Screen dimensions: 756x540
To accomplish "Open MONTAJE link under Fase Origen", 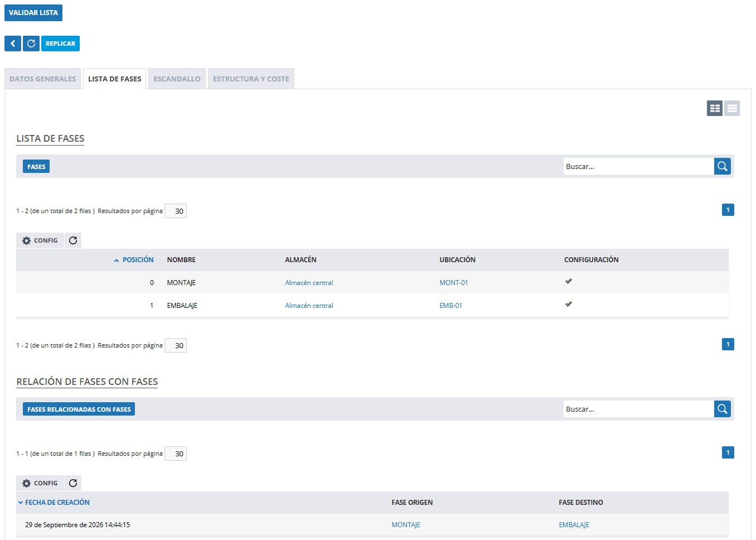I will tap(406, 525).
